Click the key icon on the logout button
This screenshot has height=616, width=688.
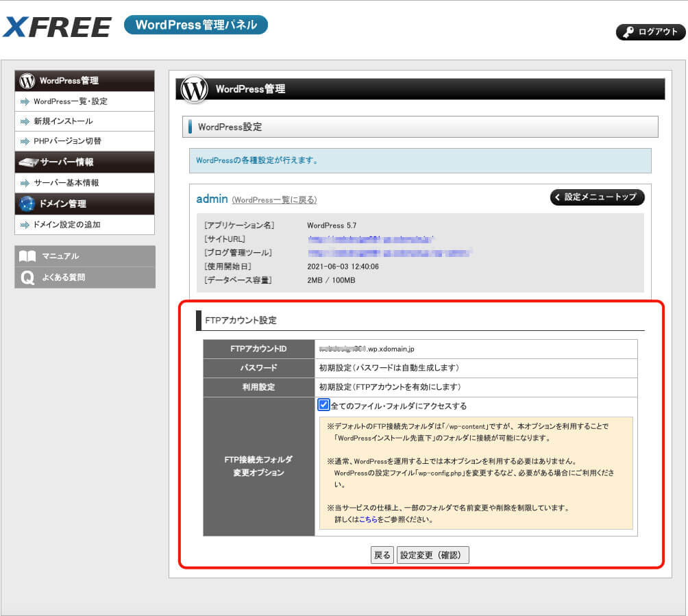tap(628, 32)
